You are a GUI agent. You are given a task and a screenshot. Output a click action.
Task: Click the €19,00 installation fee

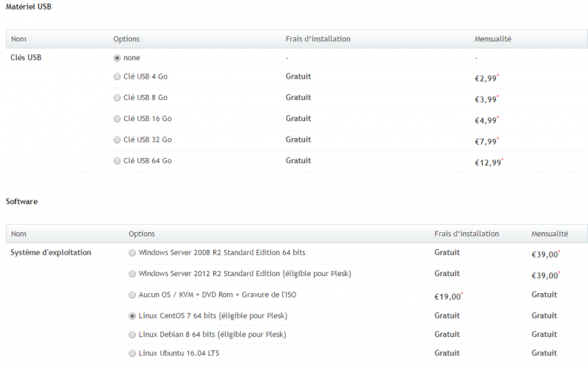coord(448,297)
